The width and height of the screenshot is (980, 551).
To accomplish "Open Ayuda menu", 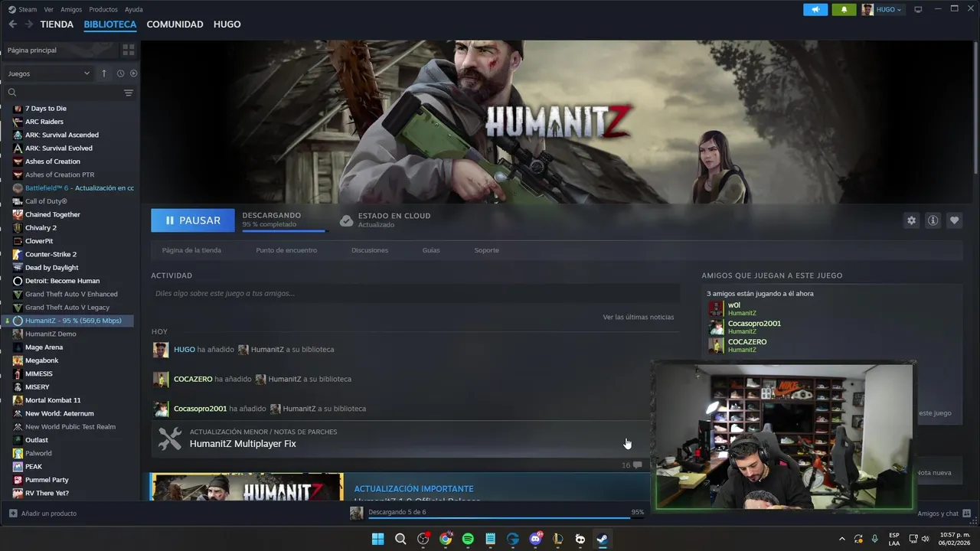I will coord(134,9).
